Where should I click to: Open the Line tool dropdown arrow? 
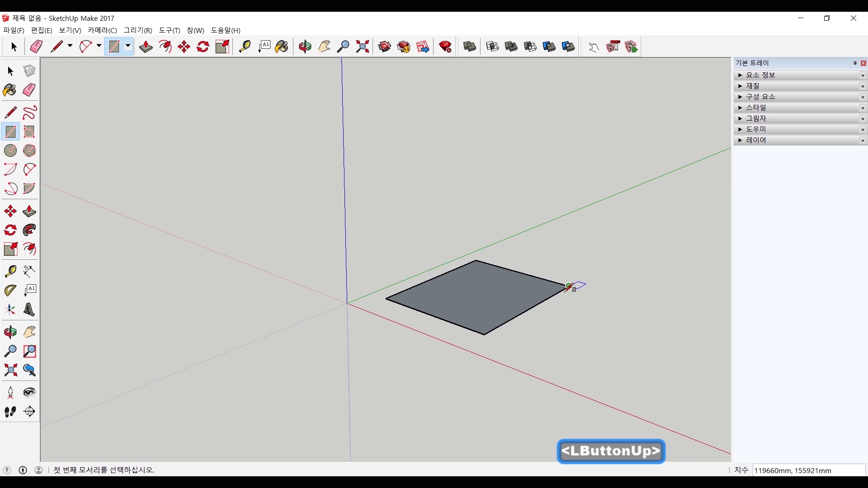(70, 46)
